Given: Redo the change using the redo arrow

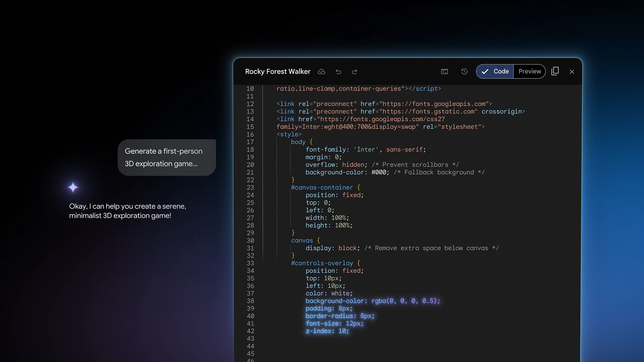Looking at the screenshot, I should pyautogui.click(x=355, y=72).
